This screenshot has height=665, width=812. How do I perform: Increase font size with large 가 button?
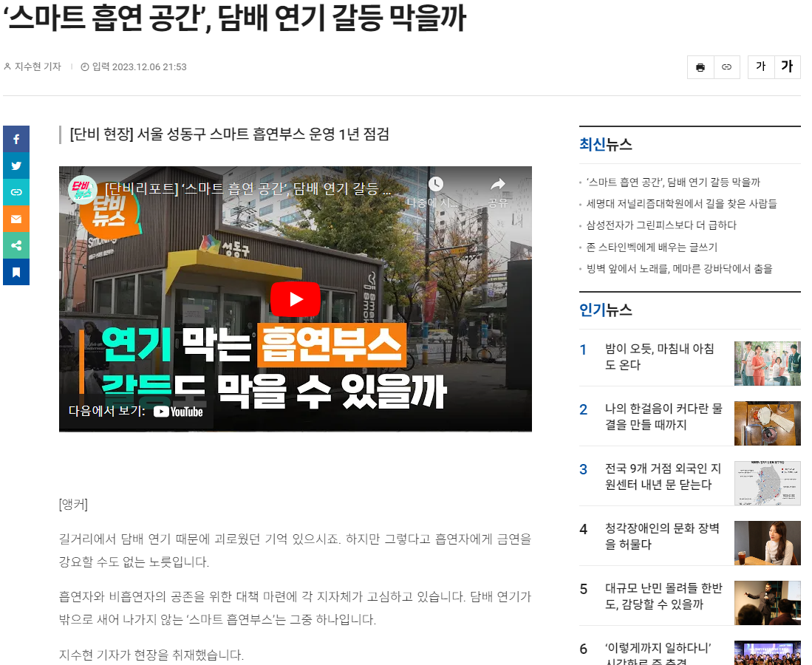click(787, 66)
